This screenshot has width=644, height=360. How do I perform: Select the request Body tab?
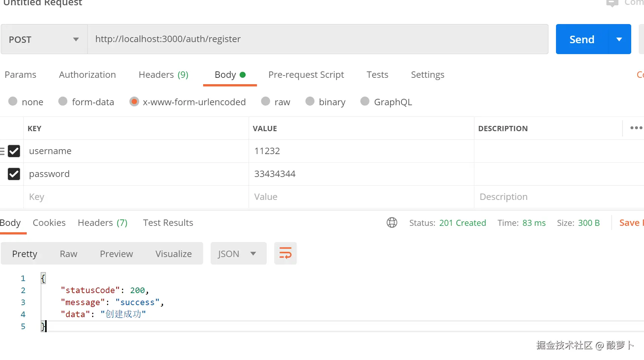(x=230, y=75)
